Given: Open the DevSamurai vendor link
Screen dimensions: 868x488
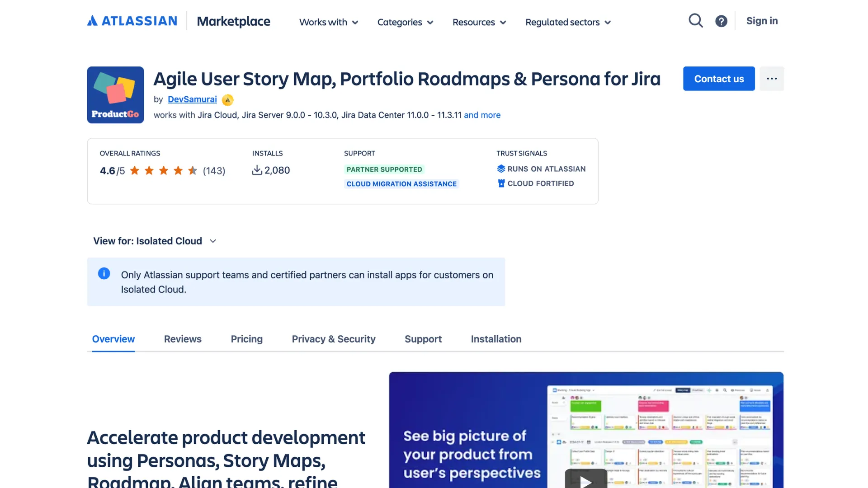Looking at the screenshot, I should point(192,99).
